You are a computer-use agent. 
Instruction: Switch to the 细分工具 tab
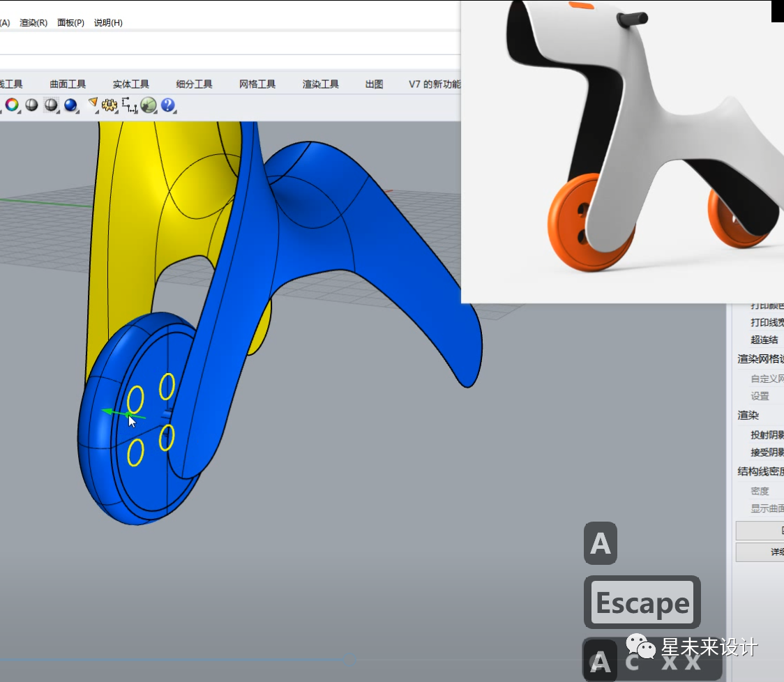point(194,84)
